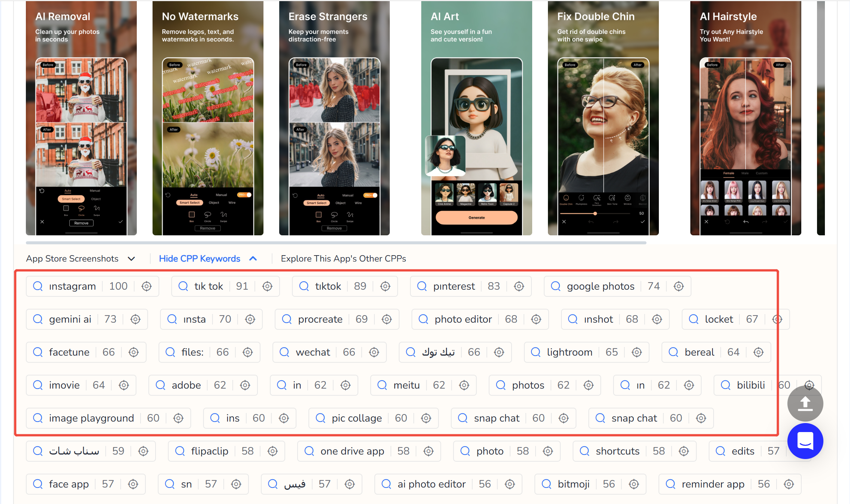Click the horizontal screenshot scrollbar

click(336, 243)
